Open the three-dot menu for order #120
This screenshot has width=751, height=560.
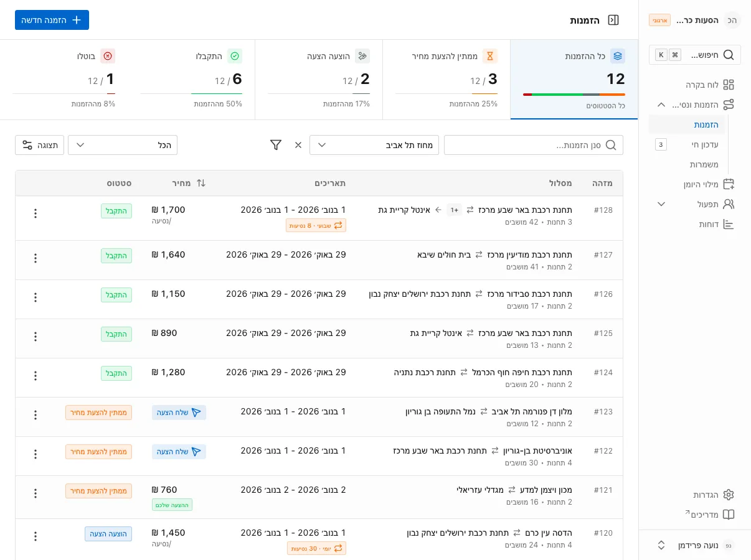tap(35, 536)
